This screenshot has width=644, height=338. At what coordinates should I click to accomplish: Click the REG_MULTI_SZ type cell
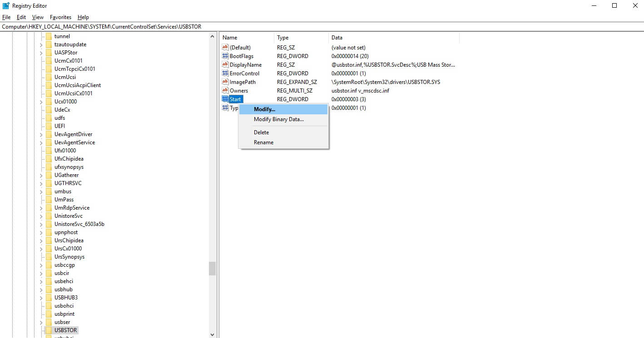click(x=295, y=90)
